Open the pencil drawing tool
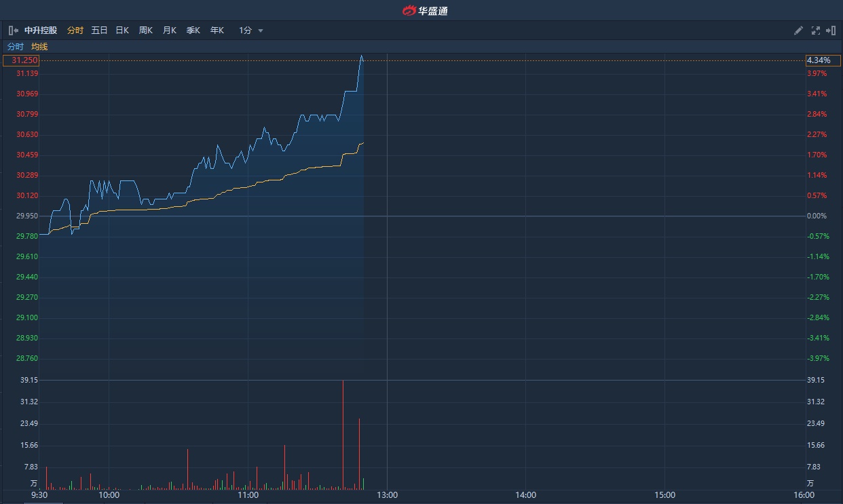Screen dimensions: 843x504 (799, 31)
